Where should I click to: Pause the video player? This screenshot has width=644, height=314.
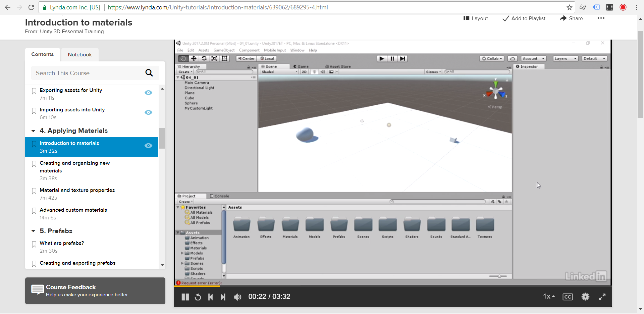pyautogui.click(x=185, y=297)
